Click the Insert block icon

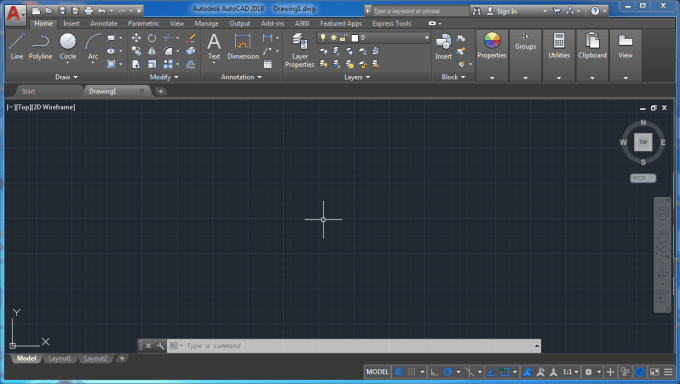[443, 46]
